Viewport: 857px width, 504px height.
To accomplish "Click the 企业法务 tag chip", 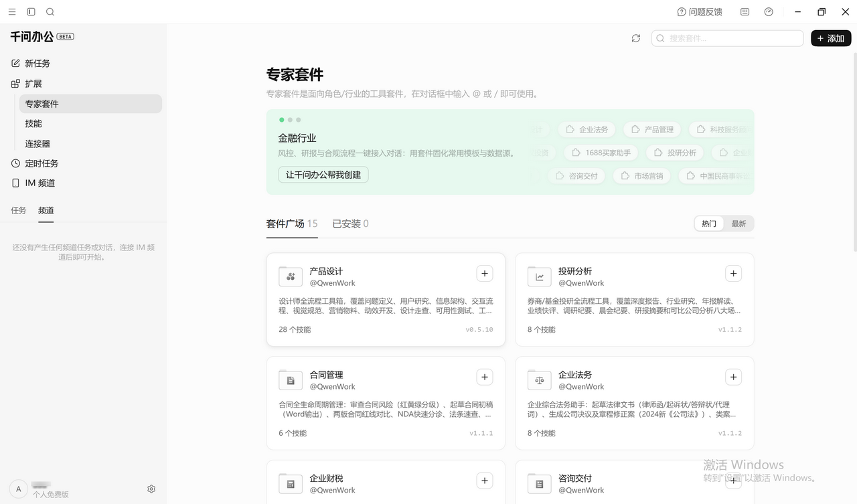I will point(587,129).
